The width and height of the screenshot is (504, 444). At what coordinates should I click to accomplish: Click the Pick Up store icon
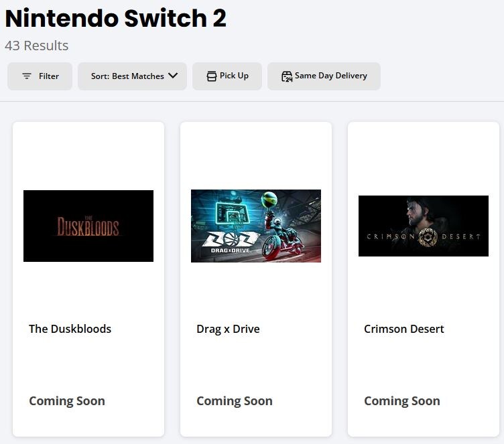(x=212, y=76)
